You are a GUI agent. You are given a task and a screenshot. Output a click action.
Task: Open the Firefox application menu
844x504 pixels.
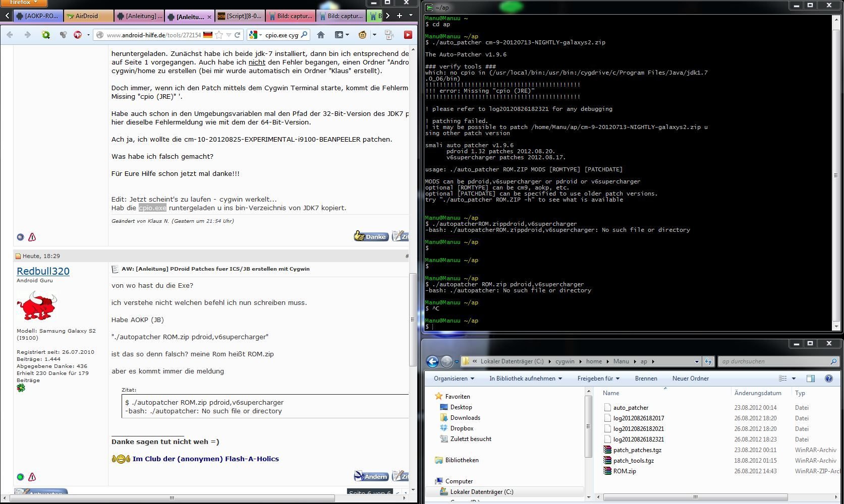point(23,3)
